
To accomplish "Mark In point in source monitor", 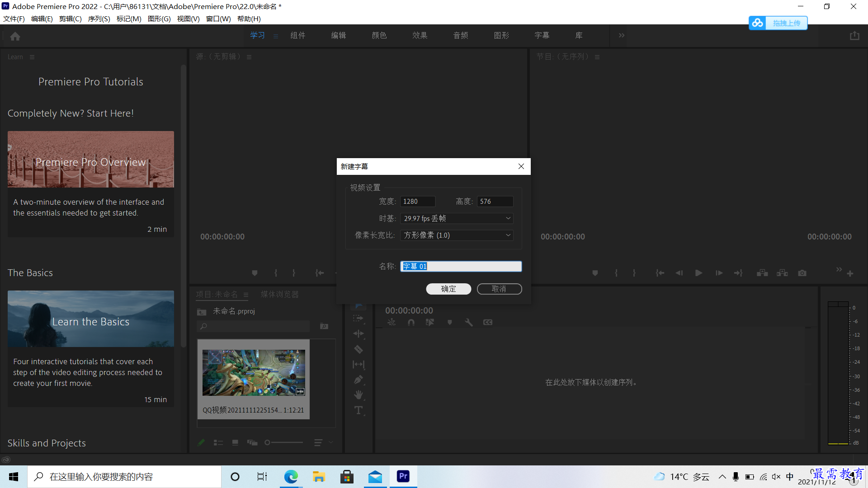I will point(276,273).
